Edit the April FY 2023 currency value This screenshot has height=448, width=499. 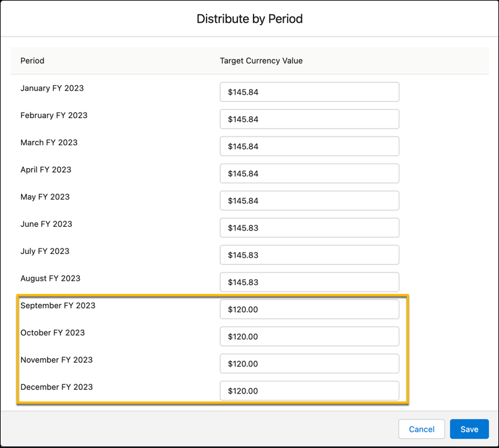tap(309, 173)
